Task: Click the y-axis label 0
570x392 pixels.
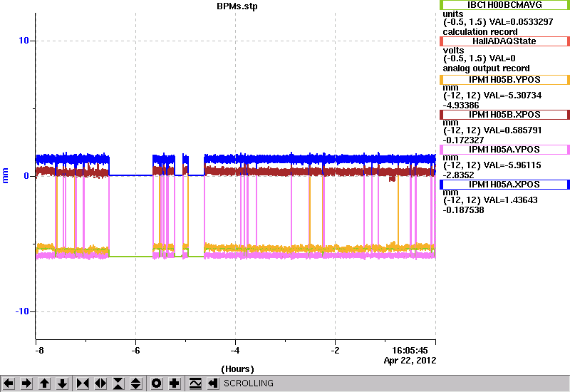Action: coord(26,176)
